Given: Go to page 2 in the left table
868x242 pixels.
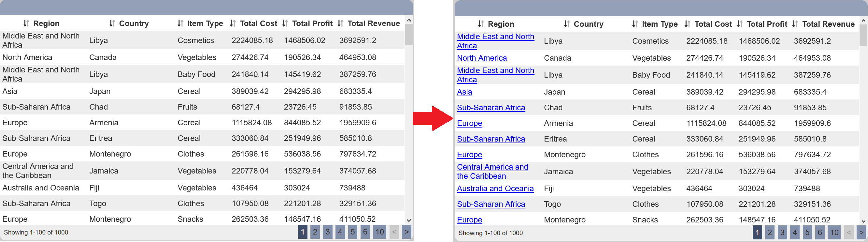Looking at the screenshot, I should (315, 232).
